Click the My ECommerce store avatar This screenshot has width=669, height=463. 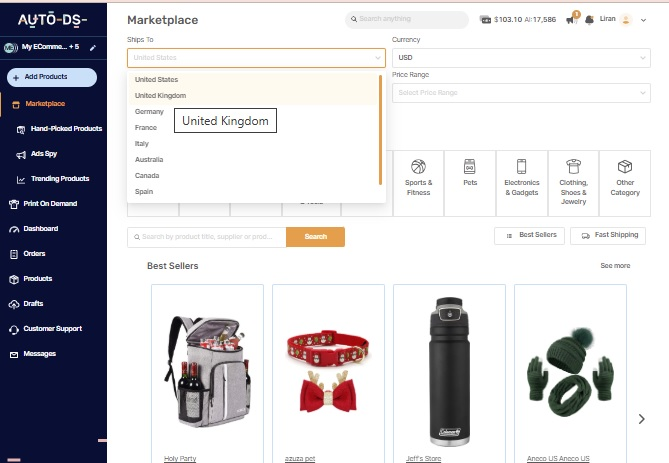pos(11,48)
